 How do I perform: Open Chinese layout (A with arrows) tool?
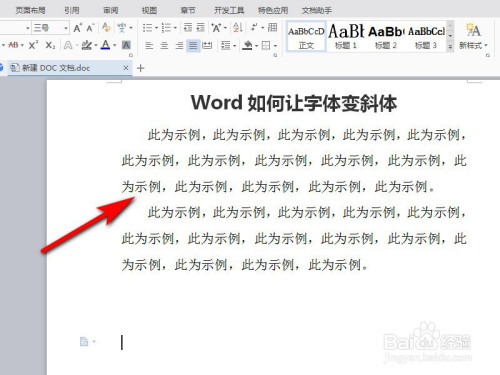[216, 28]
